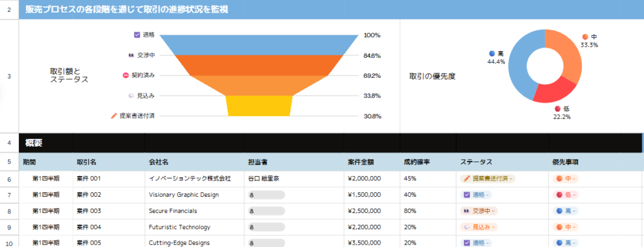Open the 高 priority dropdown for 案件 003
644x247 pixels.
(565, 211)
